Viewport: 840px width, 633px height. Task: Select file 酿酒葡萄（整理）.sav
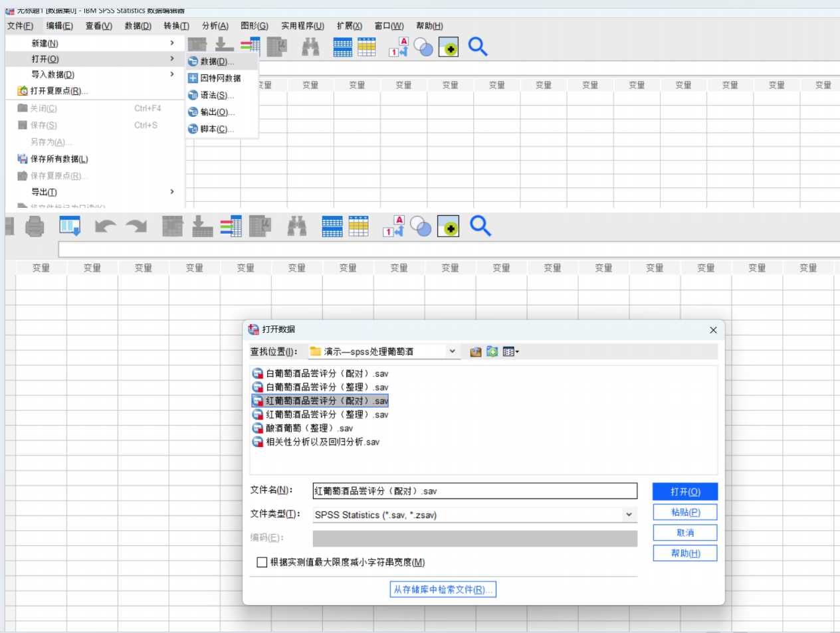(302, 428)
